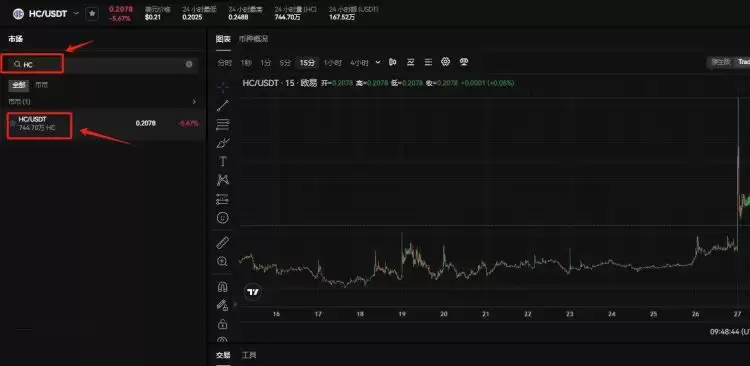
Task: Select the 1小时 interval
Action: point(333,63)
